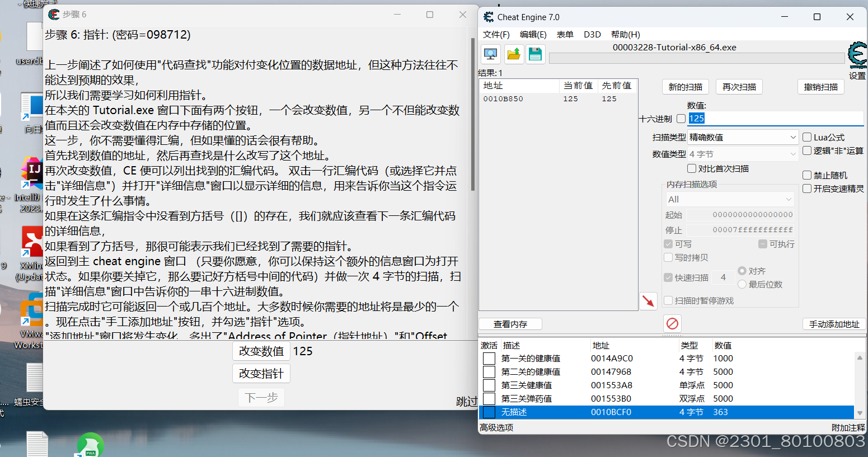Click address 0014A9C0 in address table
This screenshot has width=868, height=457.
coord(612,359)
